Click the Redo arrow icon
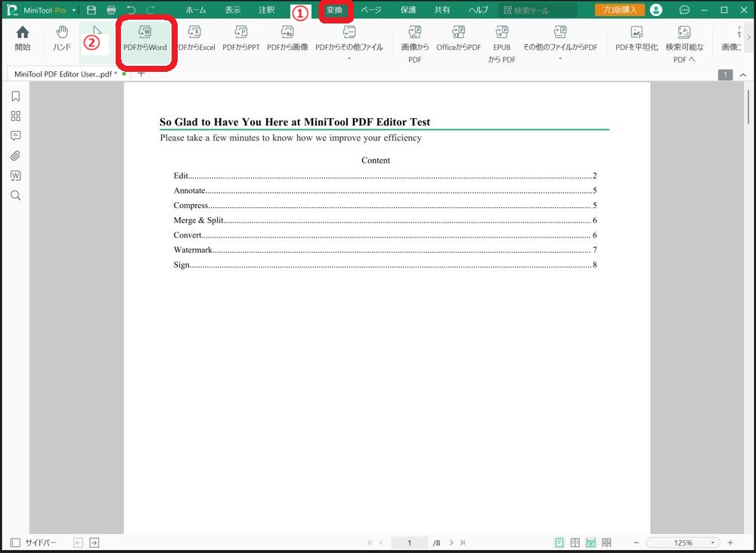 [x=150, y=10]
